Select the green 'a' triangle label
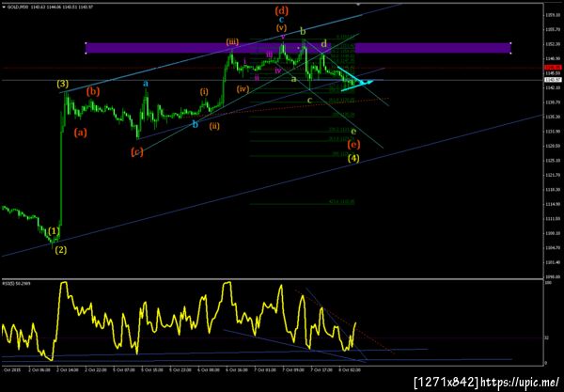The height and width of the screenshot is (392, 564). (294, 79)
